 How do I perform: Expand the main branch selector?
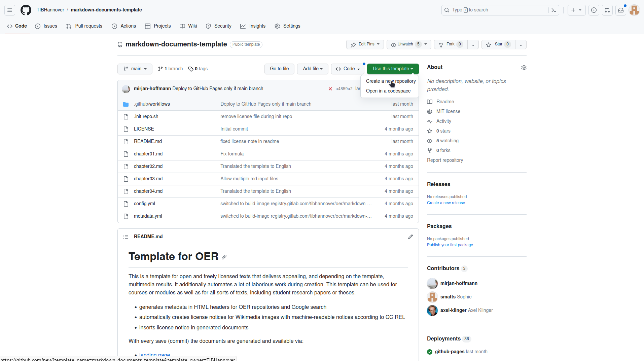pyautogui.click(x=135, y=69)
